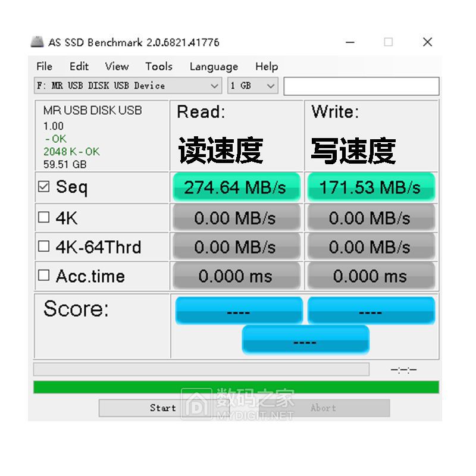
Task: Uncheck the Seq test checkbox
Action: click(43, 187)
